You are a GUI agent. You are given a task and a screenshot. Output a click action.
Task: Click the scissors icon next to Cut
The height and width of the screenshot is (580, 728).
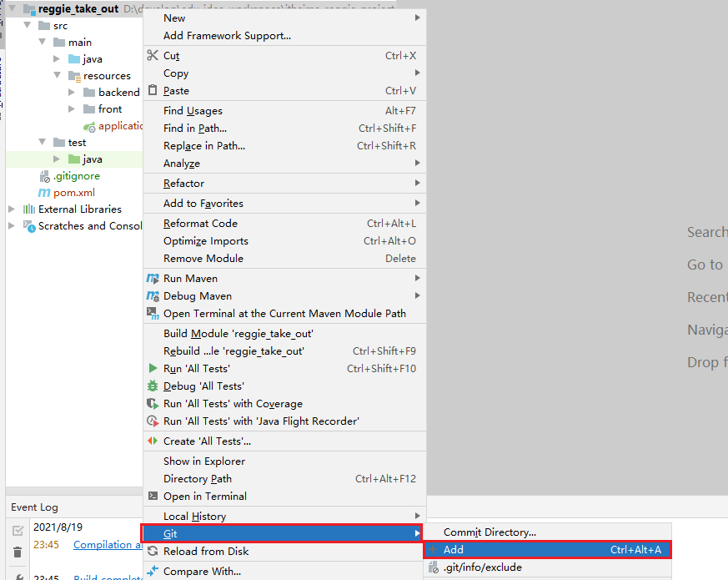[x=152, y=56]
